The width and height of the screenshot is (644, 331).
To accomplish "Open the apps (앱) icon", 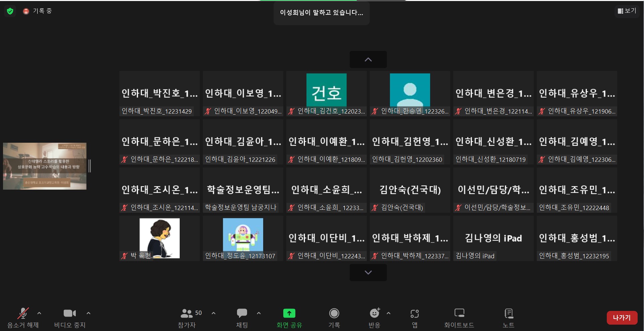I will click(x=414, y=314).
